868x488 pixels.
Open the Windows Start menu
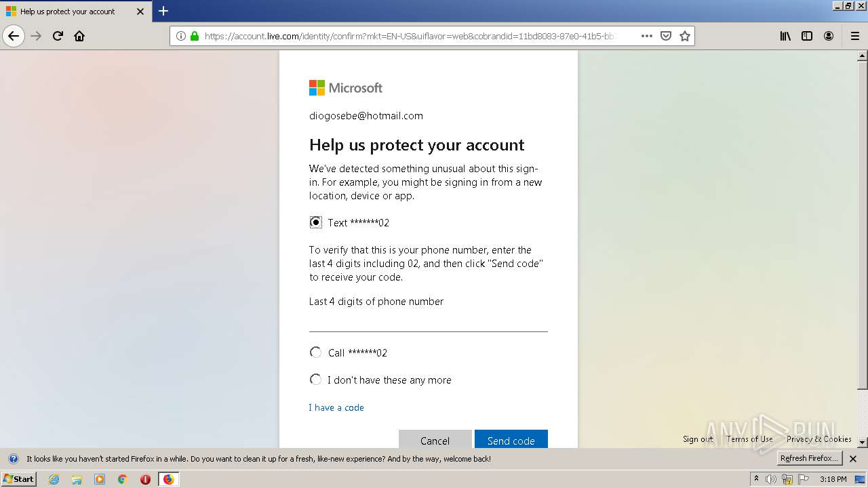(x=18, y=479)
